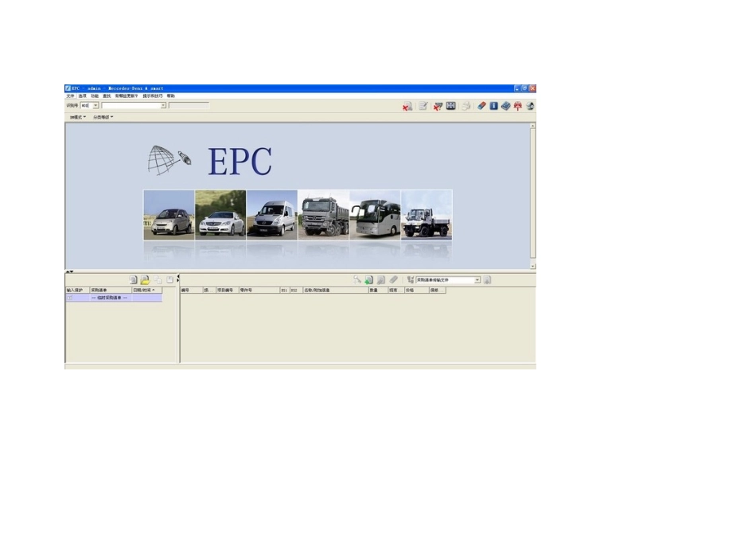Click the edit notes icon with pencil

(x=423, y=106)
